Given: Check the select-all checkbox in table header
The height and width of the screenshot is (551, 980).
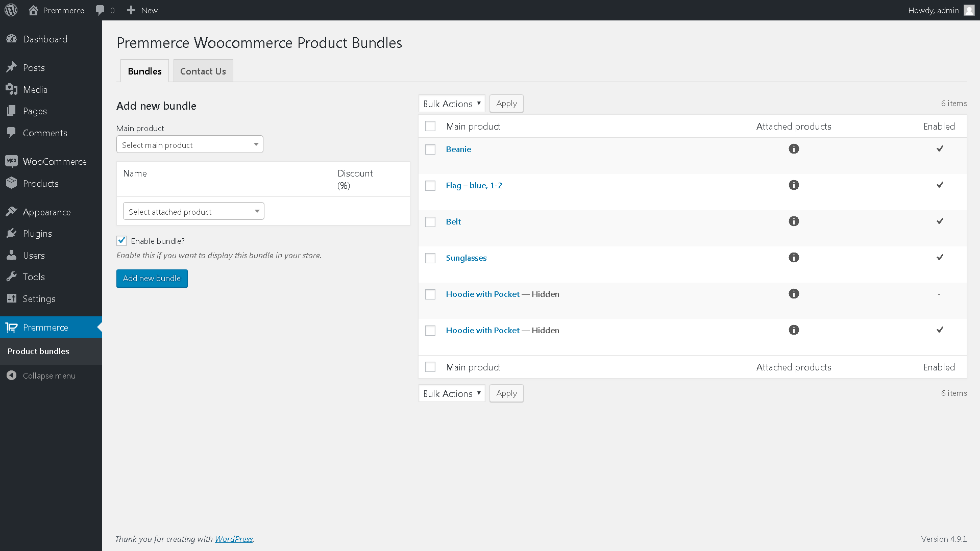Looking at the screenshot, I should (430, 126).
